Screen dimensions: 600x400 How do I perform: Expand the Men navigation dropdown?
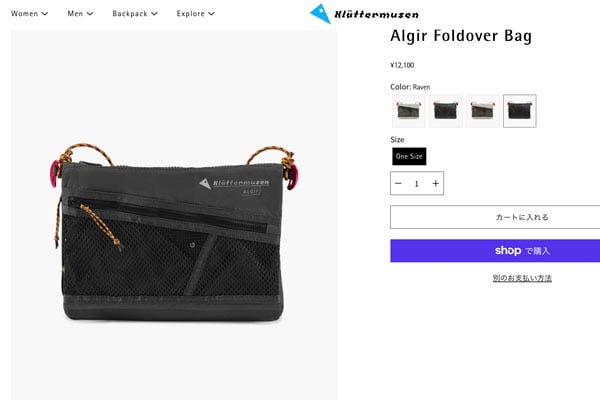(80, 14)
